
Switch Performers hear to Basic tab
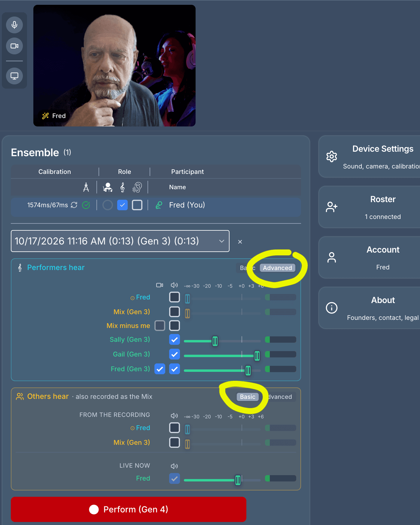[x=248, y=268]
